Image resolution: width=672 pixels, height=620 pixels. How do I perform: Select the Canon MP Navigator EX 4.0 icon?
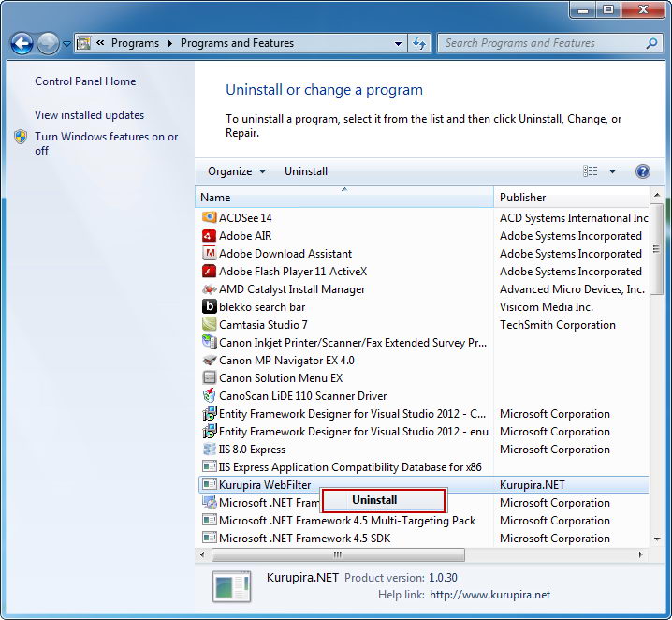coord(209,360)
